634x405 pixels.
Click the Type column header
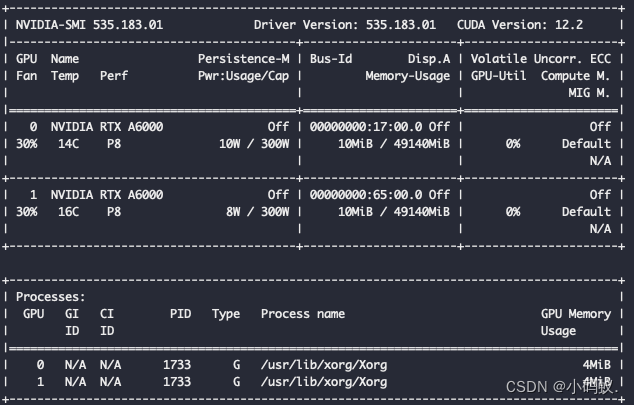[x=226, y=314]
